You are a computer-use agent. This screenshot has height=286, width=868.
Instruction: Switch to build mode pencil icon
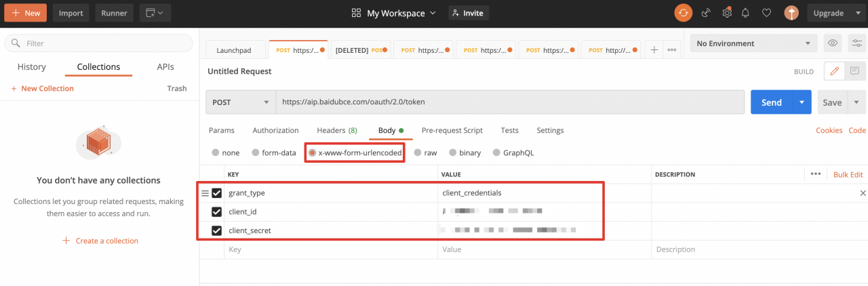point(834,71)
